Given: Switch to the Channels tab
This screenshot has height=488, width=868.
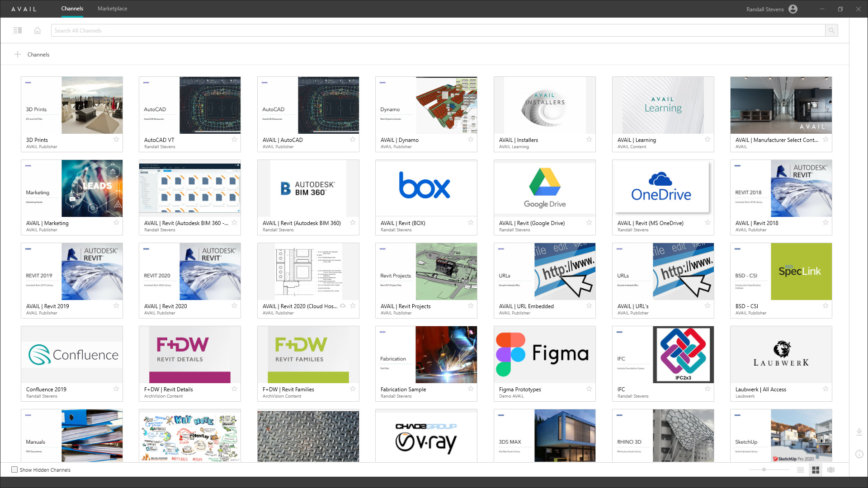Looking at the screenshot, I should [72, 9].
